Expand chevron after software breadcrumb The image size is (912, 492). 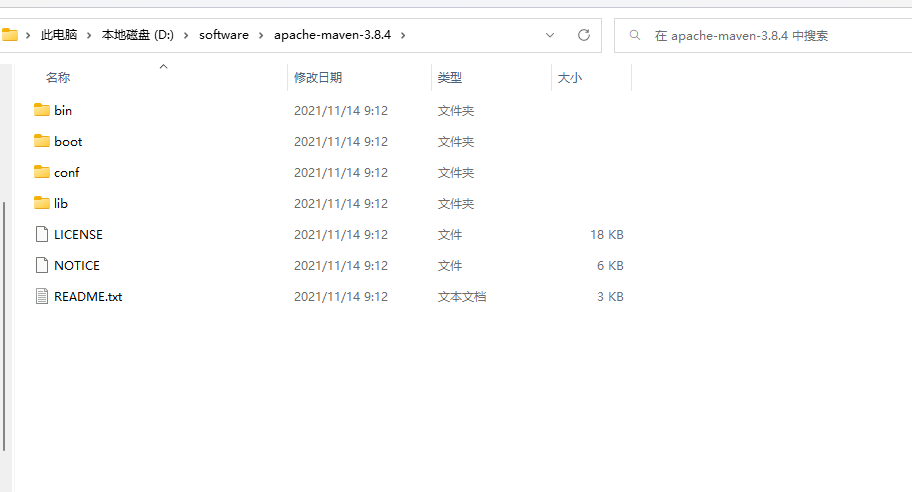[x=261, y=35]
